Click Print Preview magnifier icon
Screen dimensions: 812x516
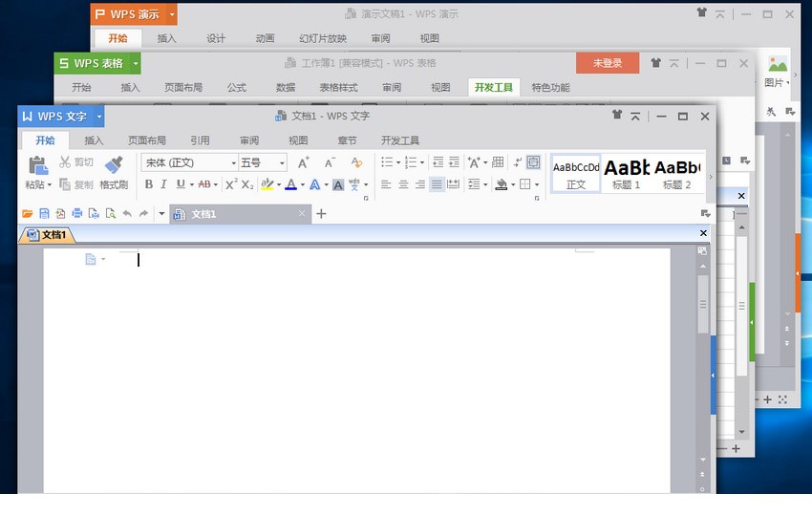click(x=110, y=213)
